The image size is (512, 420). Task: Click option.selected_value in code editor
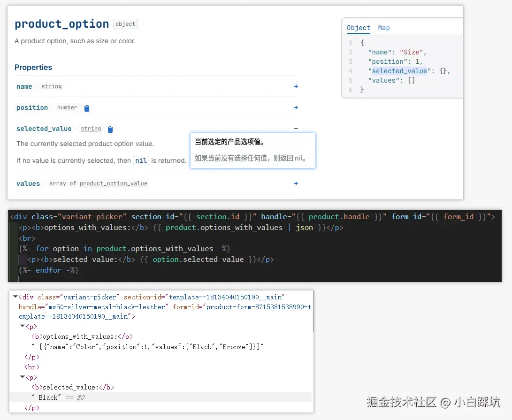click(198, 260)
